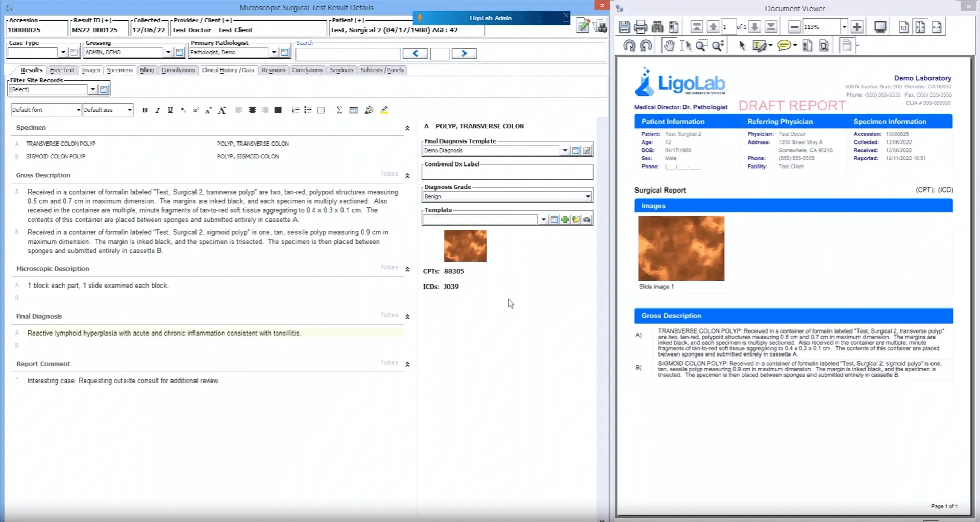Open the Primary Pathologist dropdown
Screen dimensions: 980x522
274,52
